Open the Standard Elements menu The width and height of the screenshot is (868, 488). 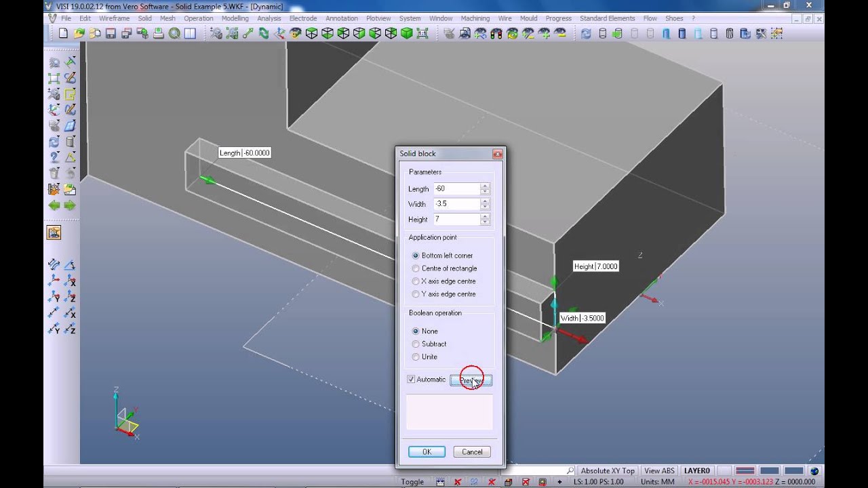(608, 18)
